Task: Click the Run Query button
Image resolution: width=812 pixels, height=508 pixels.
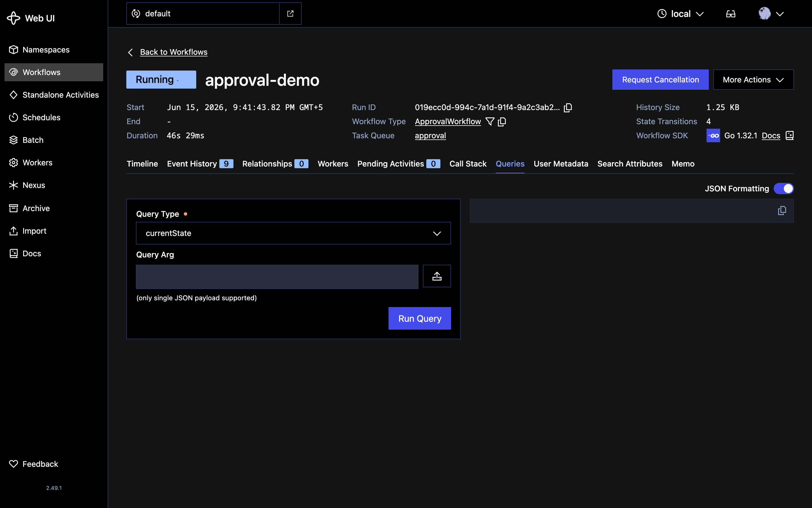Action: pos(420,319)
